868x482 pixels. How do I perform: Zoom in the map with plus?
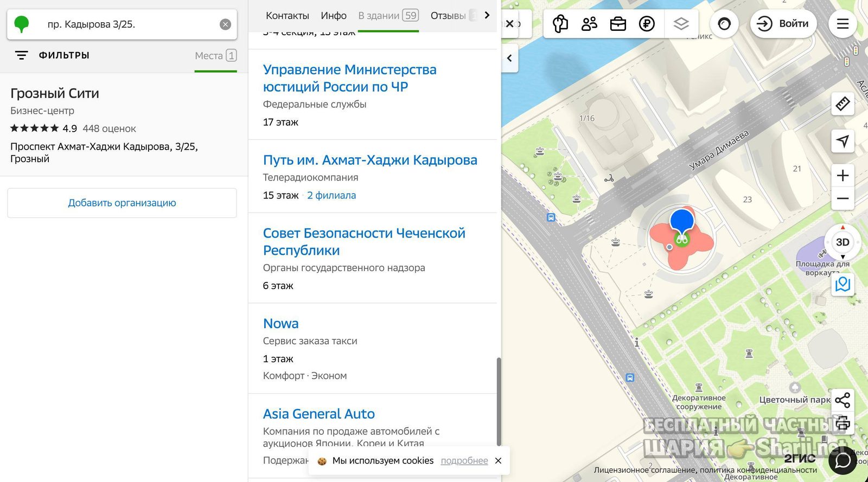[843, 176]
